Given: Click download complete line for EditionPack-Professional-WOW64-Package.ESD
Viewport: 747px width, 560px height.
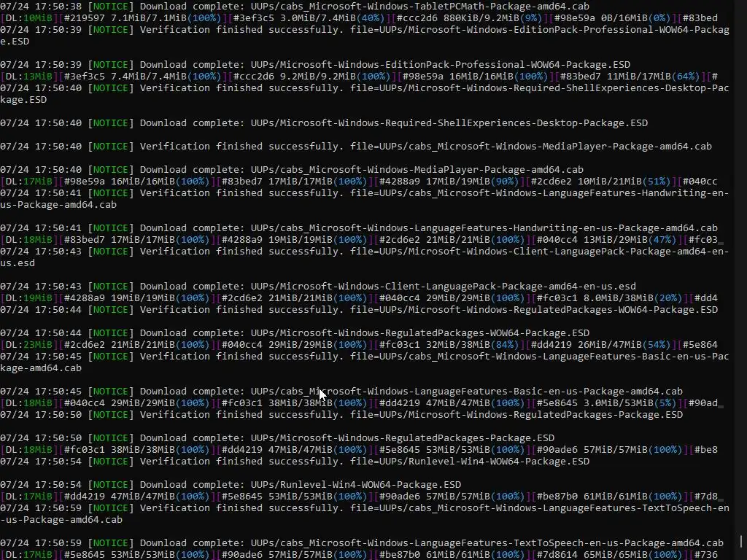Looking at the screenshot, I should click(315, 65).
